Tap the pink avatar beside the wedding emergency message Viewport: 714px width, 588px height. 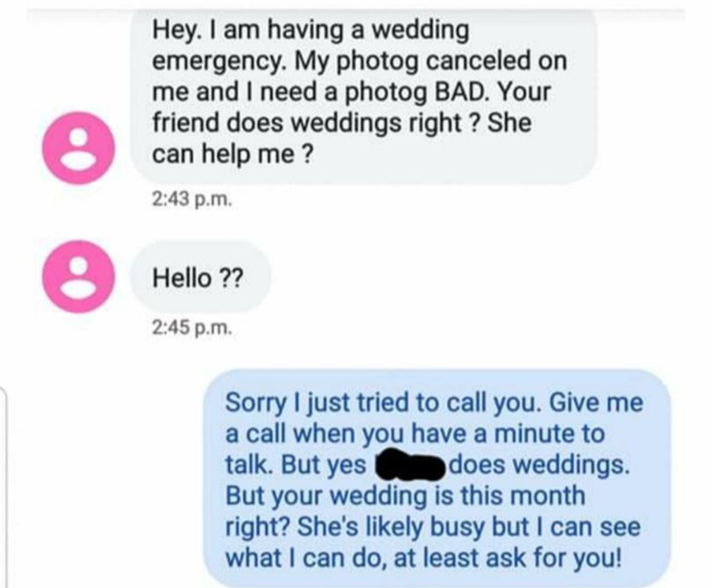[79, 148]
